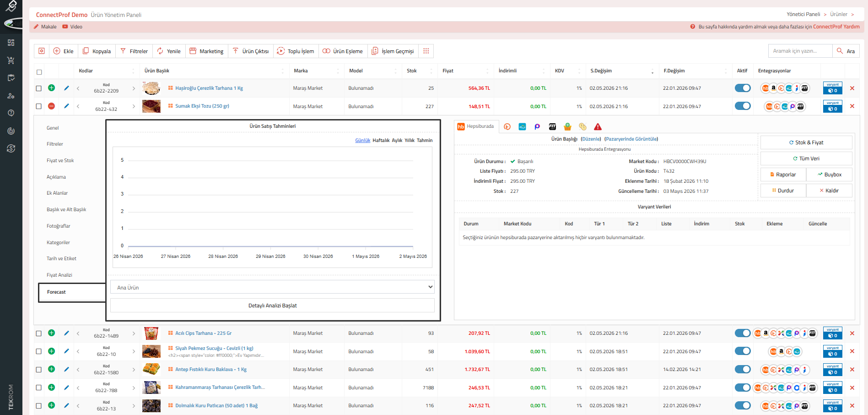Edit Sumak Ekşi Tozu with pencil icon
Screen dimensions: 868x415
[x=67, y=106]
